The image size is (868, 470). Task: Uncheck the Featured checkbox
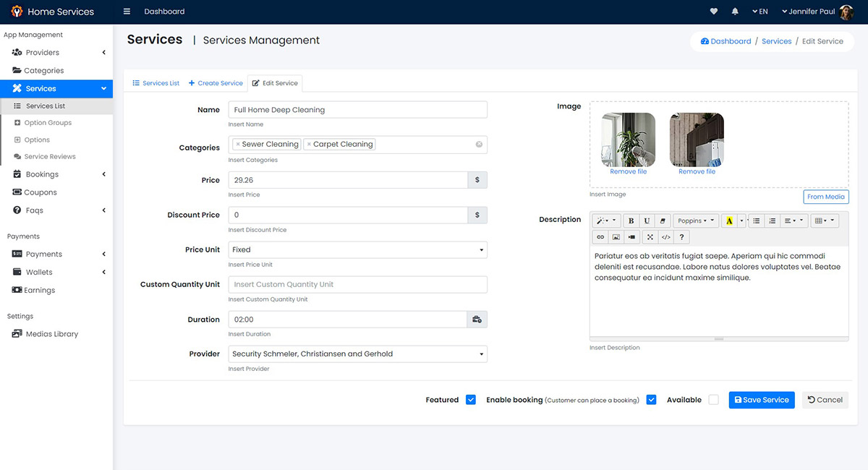pos(471,400)
